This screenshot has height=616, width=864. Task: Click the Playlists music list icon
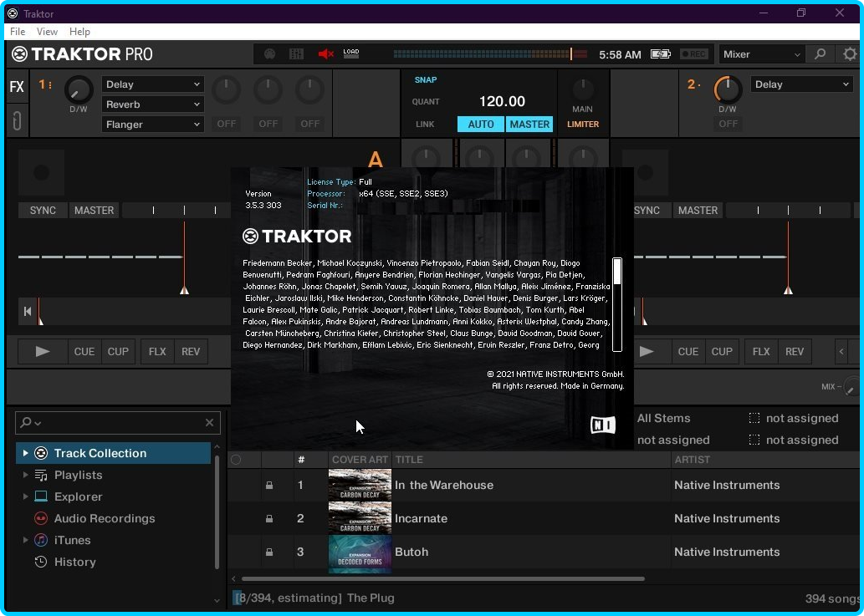pos(41,475)
